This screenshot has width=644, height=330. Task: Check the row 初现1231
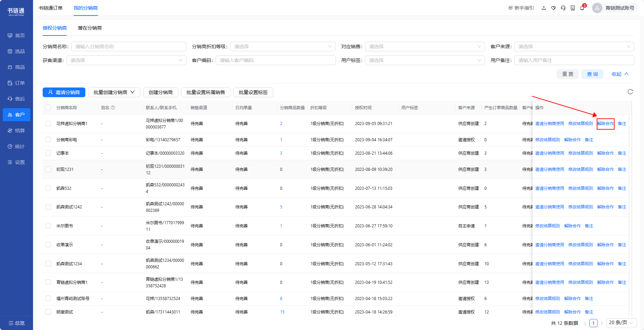tap(48, 169)
